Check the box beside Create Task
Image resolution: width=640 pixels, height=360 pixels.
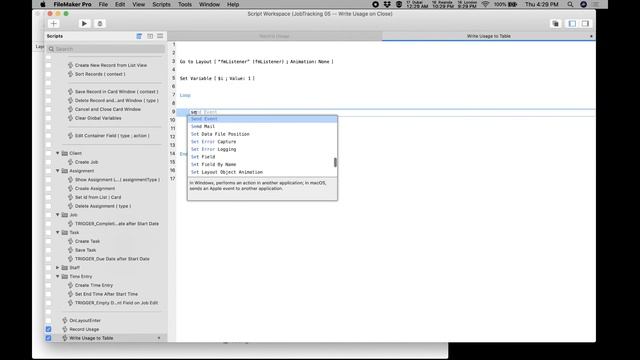point(49,241)
